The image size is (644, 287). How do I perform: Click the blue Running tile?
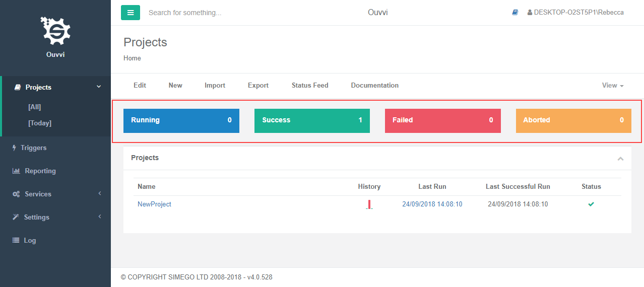[181, 120]
